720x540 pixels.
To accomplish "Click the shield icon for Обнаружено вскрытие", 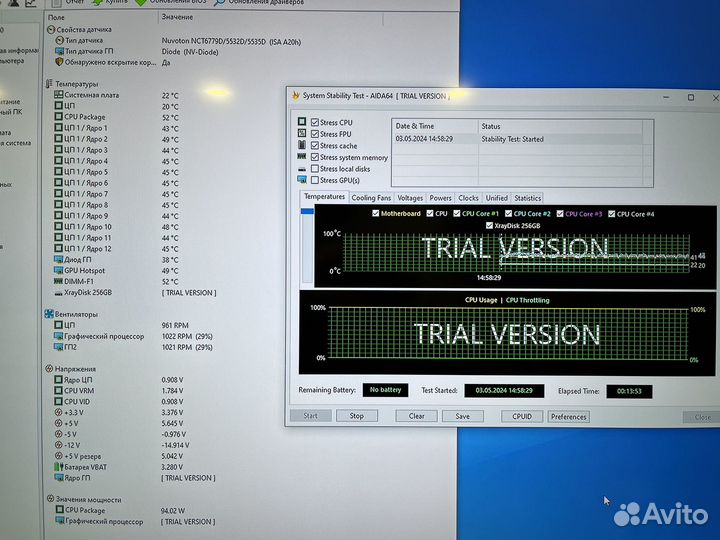I will click(59, 61).
